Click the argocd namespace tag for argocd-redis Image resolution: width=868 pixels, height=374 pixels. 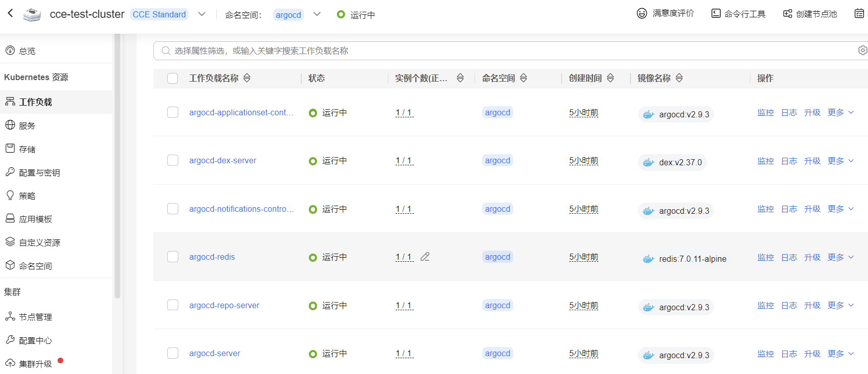coord(497,257)
